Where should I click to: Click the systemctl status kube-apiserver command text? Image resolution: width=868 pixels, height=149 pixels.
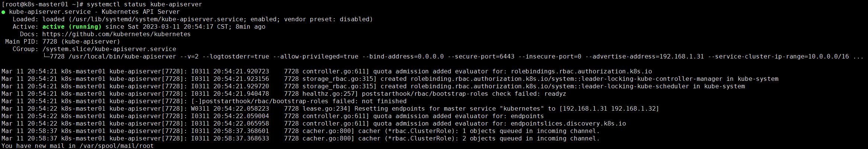145,4
